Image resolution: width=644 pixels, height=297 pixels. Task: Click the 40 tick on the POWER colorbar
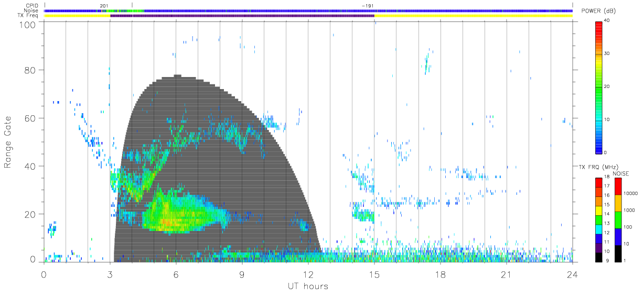pyautogui.click(x=606, y=20)
